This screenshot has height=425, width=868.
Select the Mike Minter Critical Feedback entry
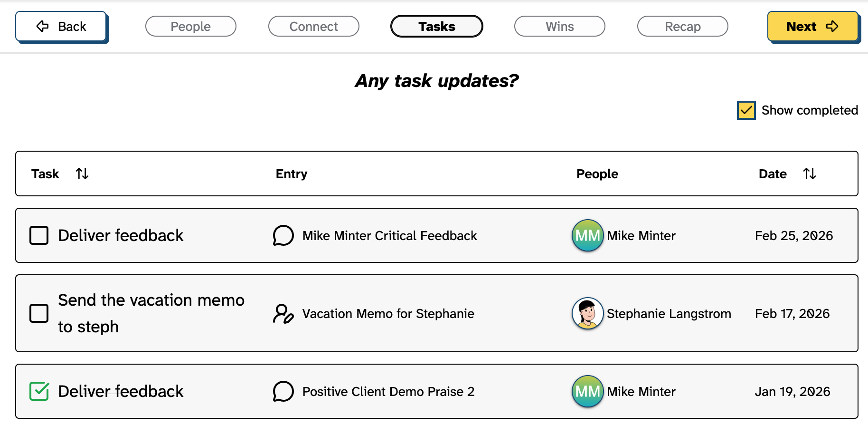tap(389, 235)
